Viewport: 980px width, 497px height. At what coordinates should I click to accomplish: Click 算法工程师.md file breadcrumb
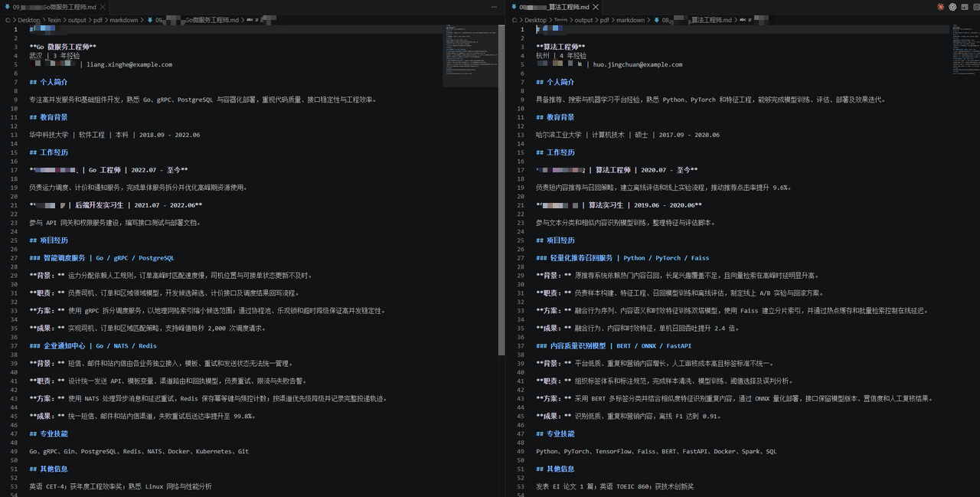697,20
